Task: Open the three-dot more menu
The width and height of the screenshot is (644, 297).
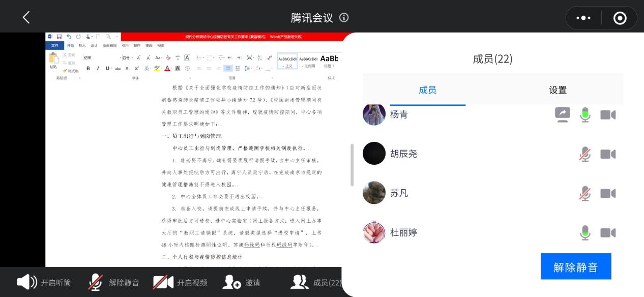Action: click(583, 18)
